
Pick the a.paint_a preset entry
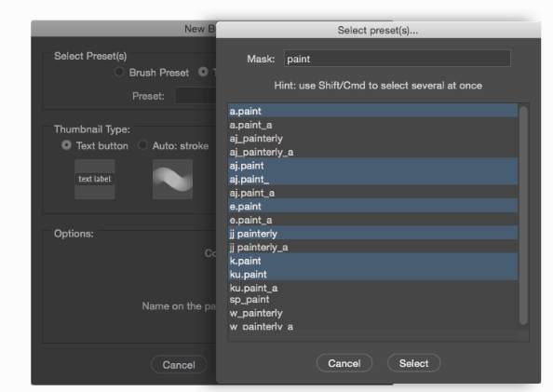pyautogui.click(x=372, y=125)
